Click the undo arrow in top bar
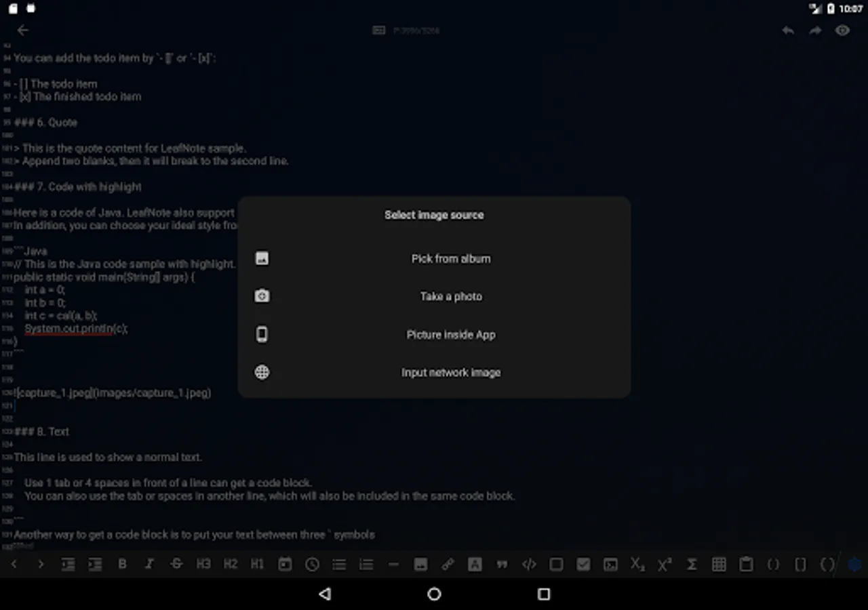Viewport: 868px width, 610px height. tap(788, 30)
